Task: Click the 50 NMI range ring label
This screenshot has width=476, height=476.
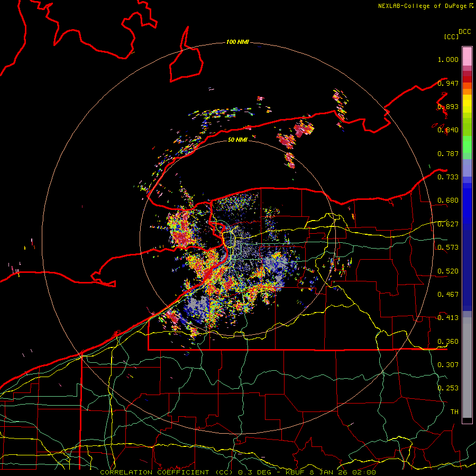Action: [x=237, y=140]
